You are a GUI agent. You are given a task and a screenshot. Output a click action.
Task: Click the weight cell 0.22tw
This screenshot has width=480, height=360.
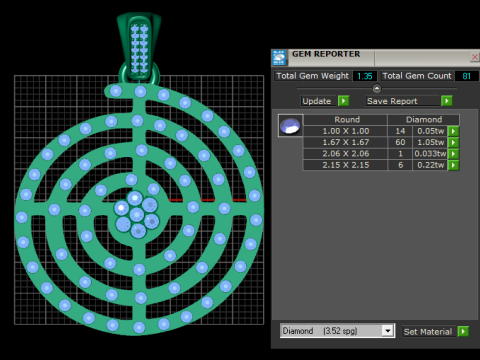pos(430,165)
